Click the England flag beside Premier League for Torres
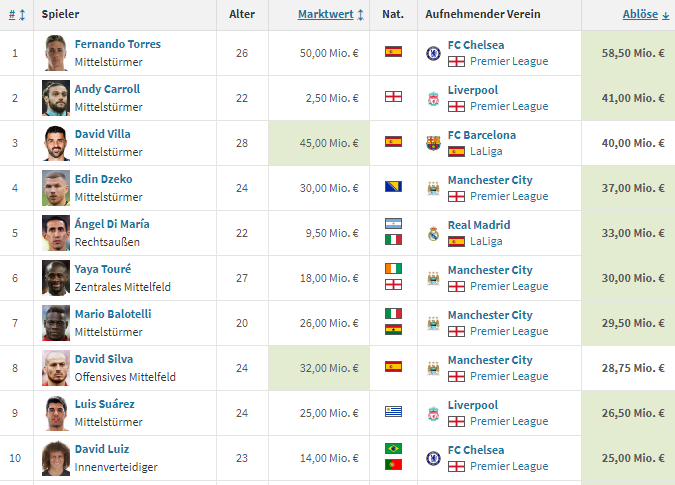Viewport: 675px width, 485px height. coord(456,62)
